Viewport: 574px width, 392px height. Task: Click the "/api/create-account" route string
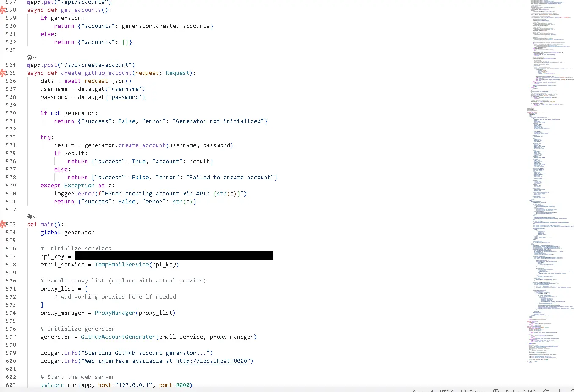click(x=97, y=65)
